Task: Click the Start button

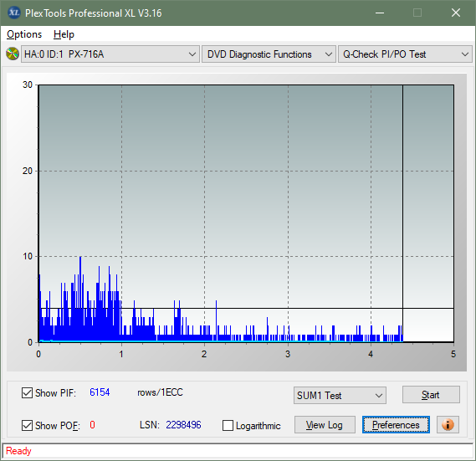Action: coord(431,395)
